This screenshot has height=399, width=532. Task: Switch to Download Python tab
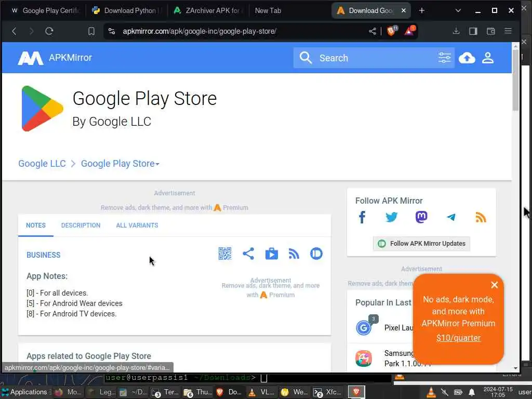coord(126,10)
